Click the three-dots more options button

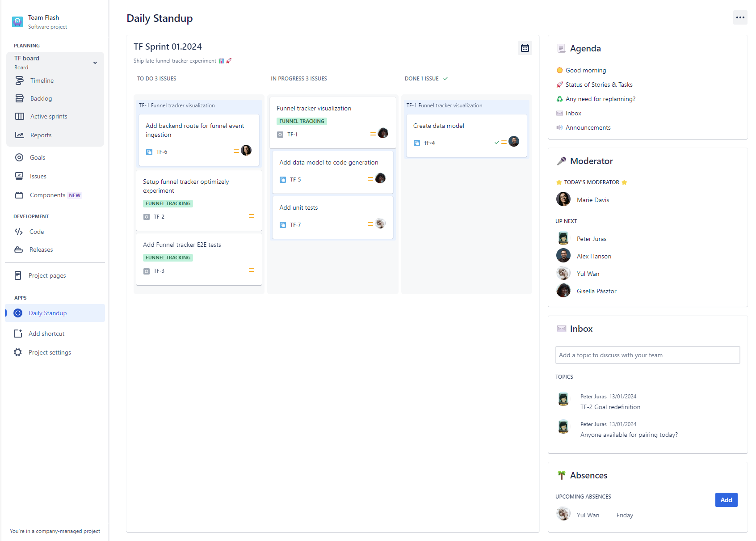[x=740, y=17]
